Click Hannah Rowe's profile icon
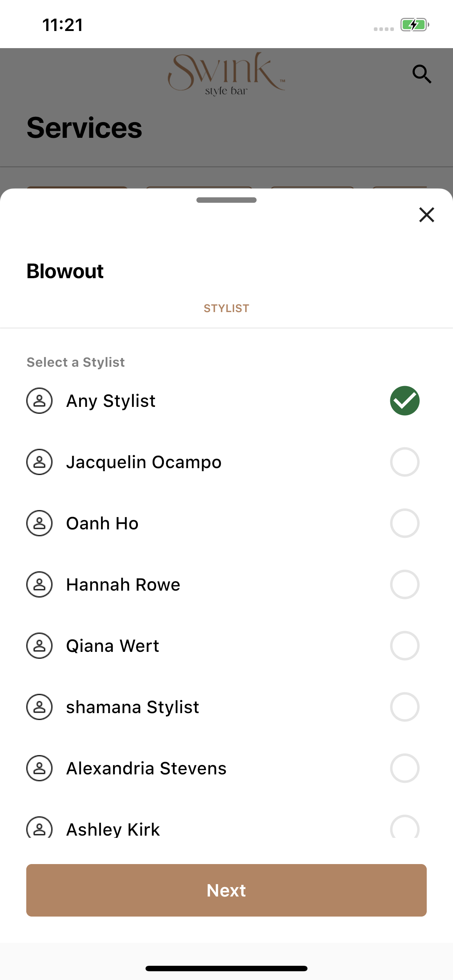The width and height of the screenshot is (453, 980). [39, 584]
